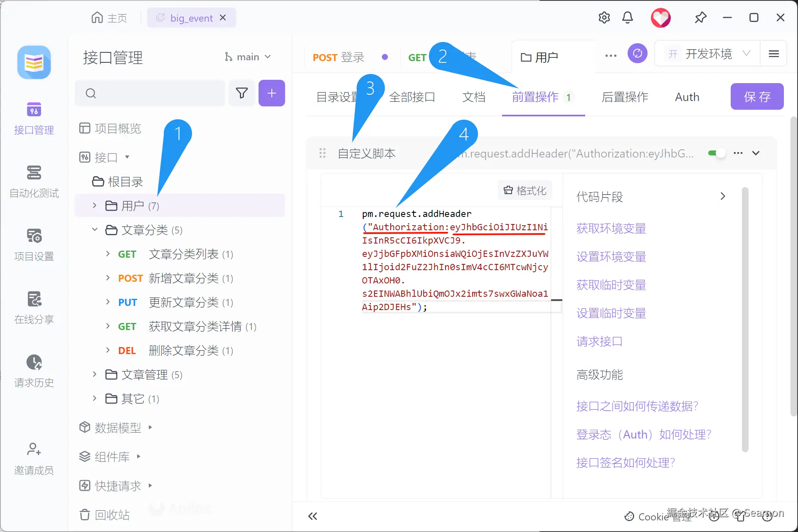
Task: Switch to the 后置操作 tab
Action: [625, 97]
